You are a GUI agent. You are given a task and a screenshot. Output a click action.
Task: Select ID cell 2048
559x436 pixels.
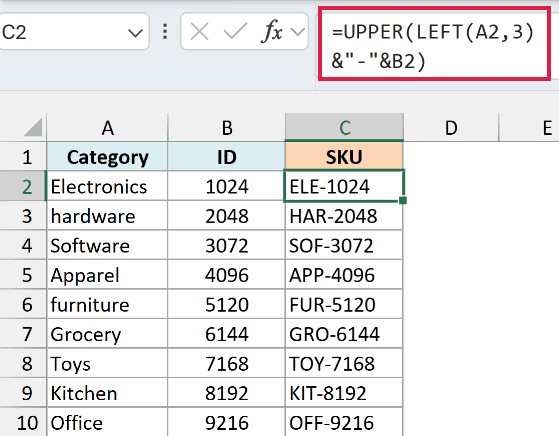tap(226, 216)
